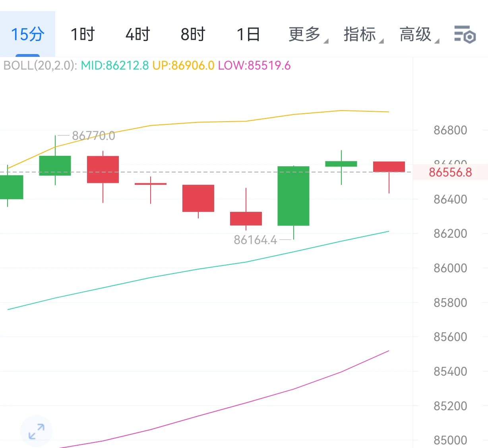Choose the 1日 timeframe tab
Screen dimensions: 488x448
(248, 34)
